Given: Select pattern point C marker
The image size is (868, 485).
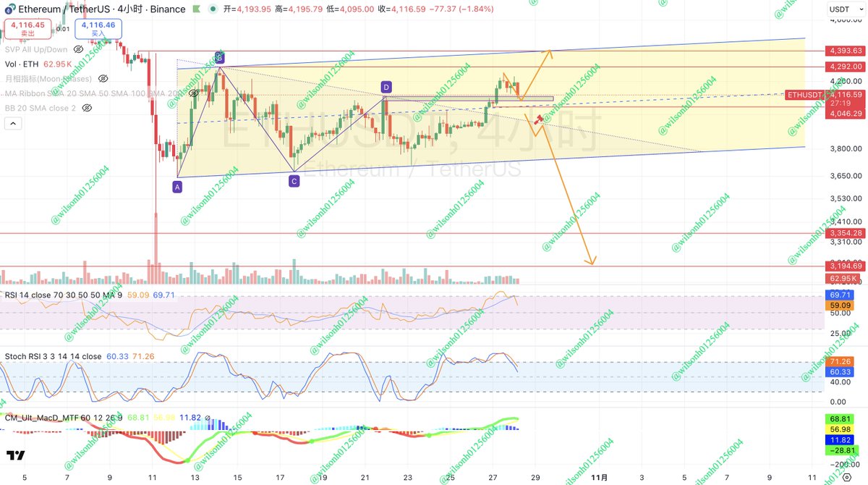Looking at the screenshot, I should [294, 181].
